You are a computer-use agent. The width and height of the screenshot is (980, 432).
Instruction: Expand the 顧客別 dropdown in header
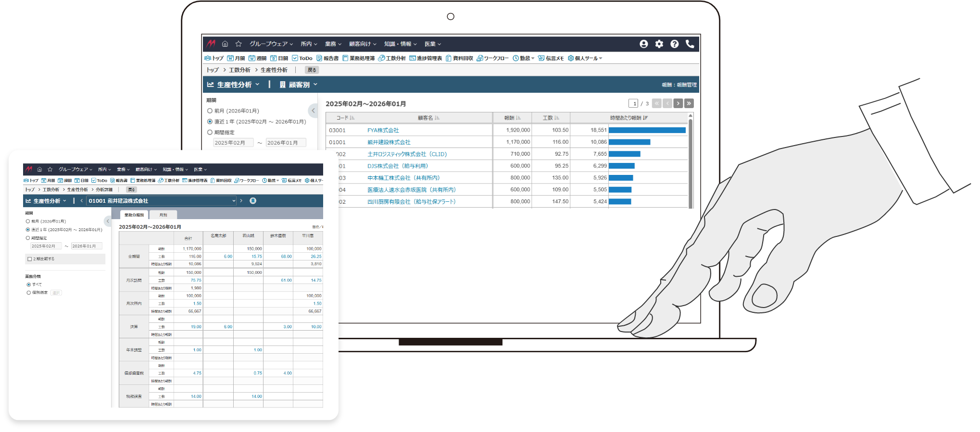pos(299,85)
